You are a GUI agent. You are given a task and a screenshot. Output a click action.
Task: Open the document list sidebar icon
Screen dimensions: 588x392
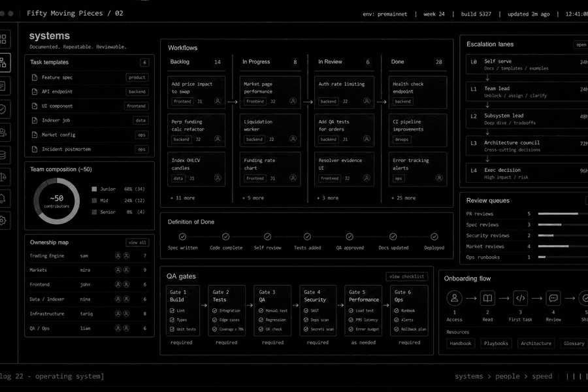pos(3,86)
